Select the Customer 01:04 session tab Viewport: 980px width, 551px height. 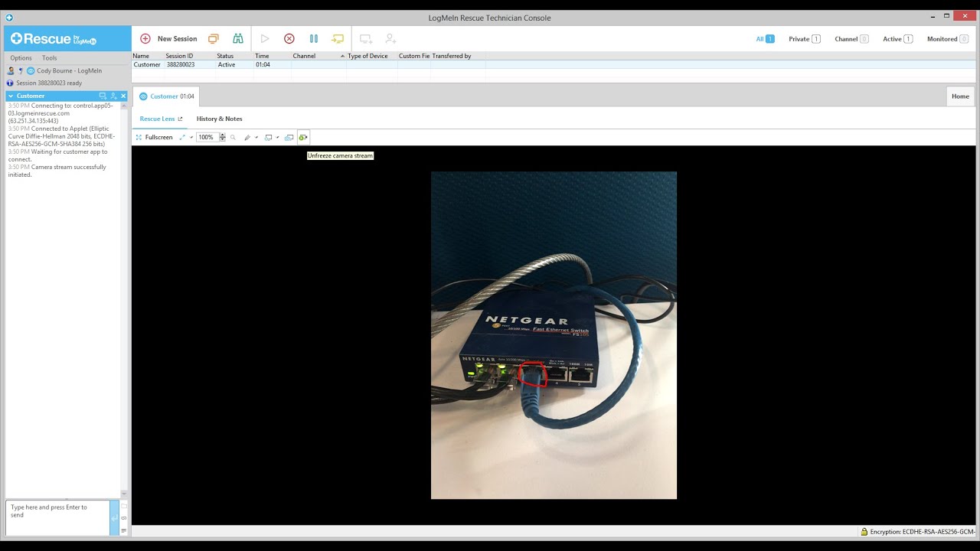[x=166, y=96]
